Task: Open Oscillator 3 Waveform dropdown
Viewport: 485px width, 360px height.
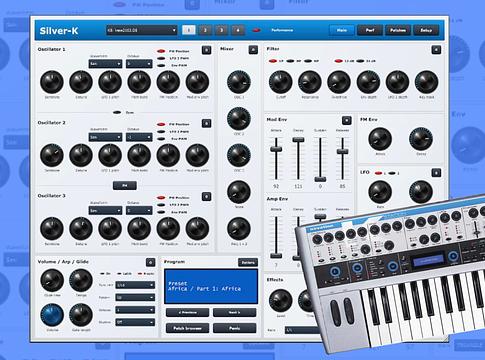Action: coord(105,210)
